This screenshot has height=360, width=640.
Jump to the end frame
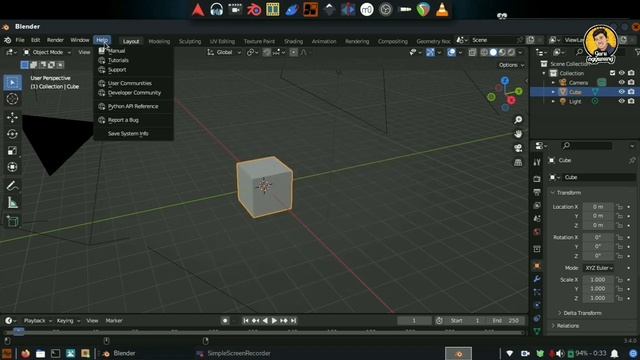[293, 321]
